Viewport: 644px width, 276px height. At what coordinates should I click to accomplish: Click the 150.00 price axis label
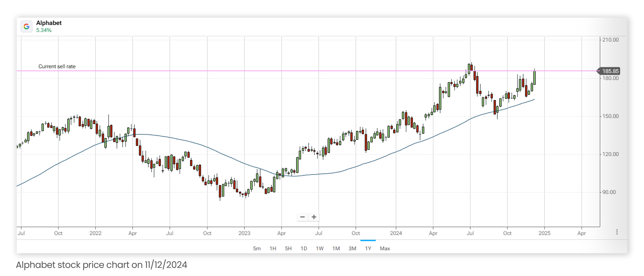[610, 116]
